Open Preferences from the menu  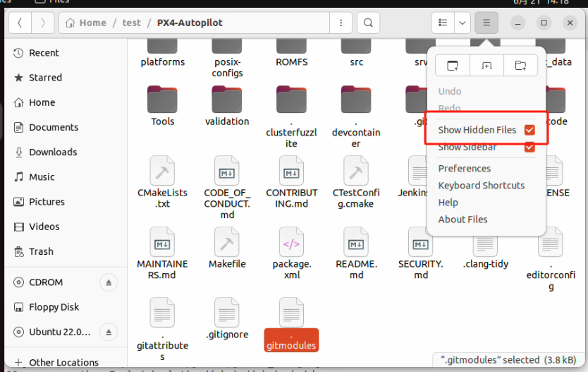464,169
